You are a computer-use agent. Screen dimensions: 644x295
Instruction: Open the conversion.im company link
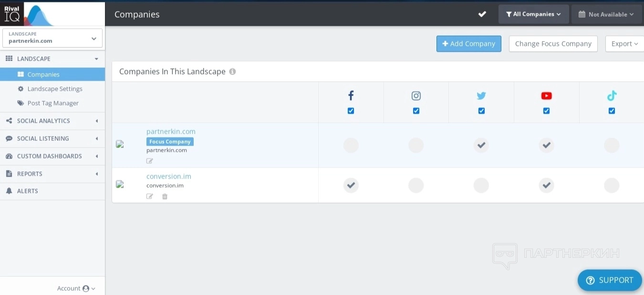pos(169,176)
